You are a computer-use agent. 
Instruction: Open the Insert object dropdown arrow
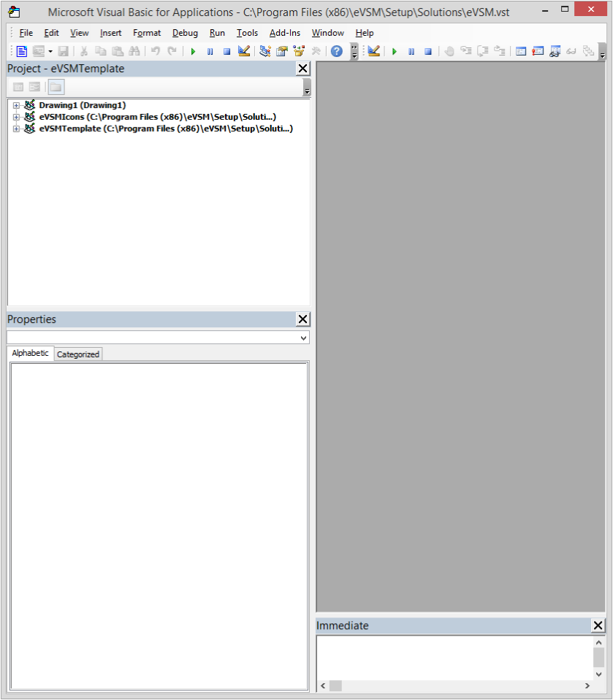click(x=50, y=51)
